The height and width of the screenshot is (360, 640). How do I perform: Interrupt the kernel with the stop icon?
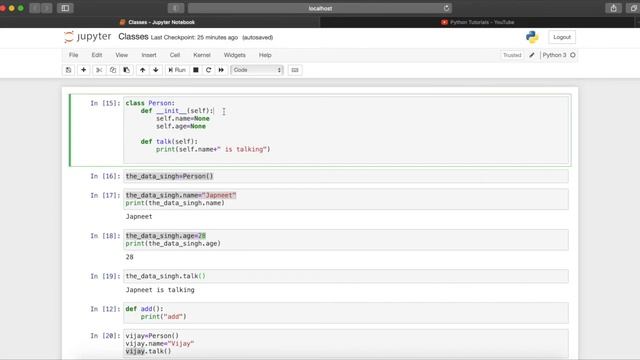pos(196,70)
